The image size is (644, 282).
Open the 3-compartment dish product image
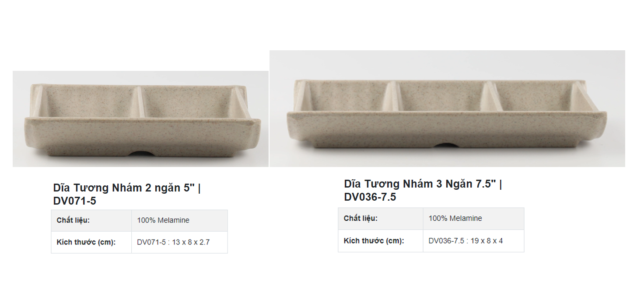[447, 108]
